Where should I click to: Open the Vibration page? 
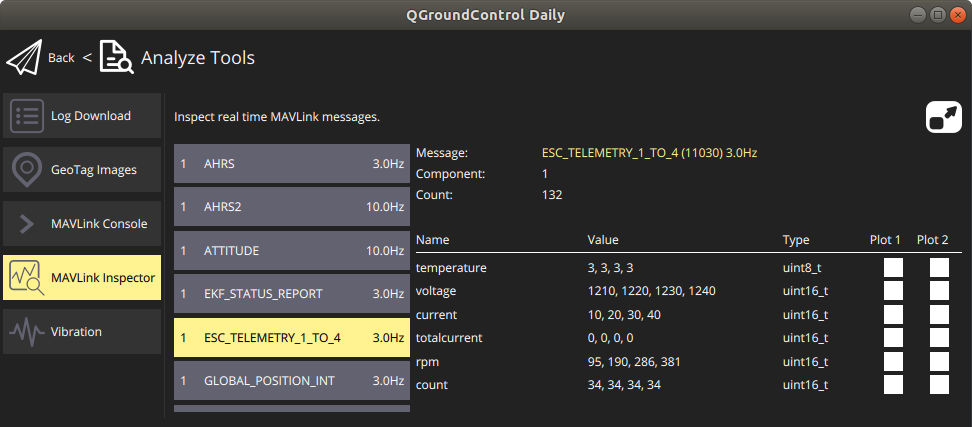[x=82, y=332]
